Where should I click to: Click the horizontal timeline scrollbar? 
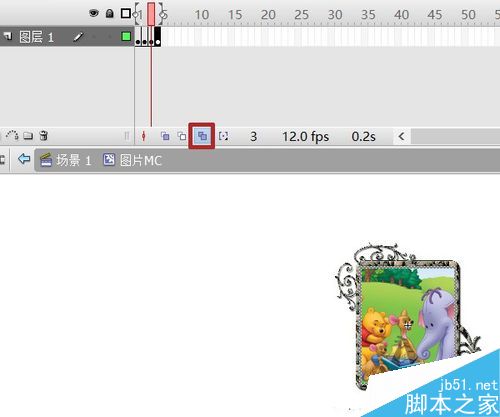[455, 136]
